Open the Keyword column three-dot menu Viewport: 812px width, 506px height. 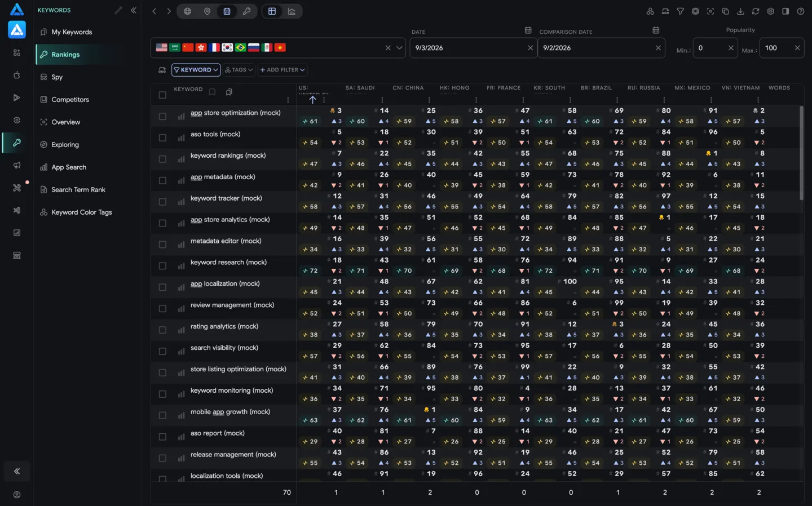pyautogui.click(x=288, y=100)
